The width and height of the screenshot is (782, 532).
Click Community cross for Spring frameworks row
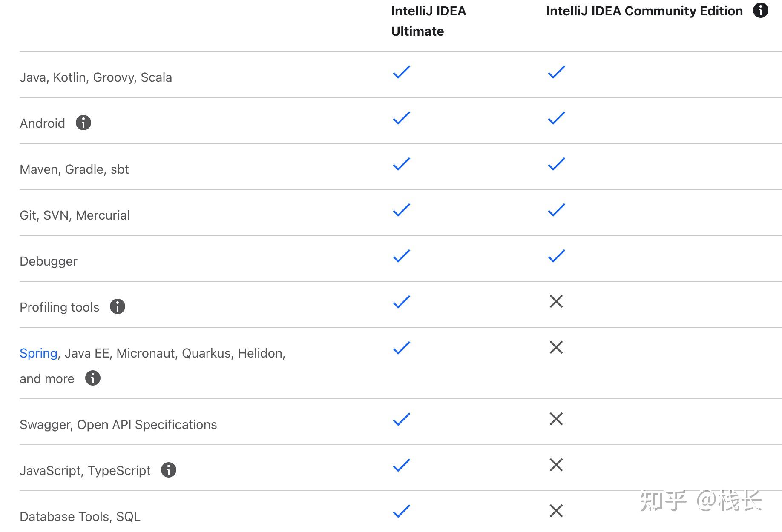[x=556, y=347]
